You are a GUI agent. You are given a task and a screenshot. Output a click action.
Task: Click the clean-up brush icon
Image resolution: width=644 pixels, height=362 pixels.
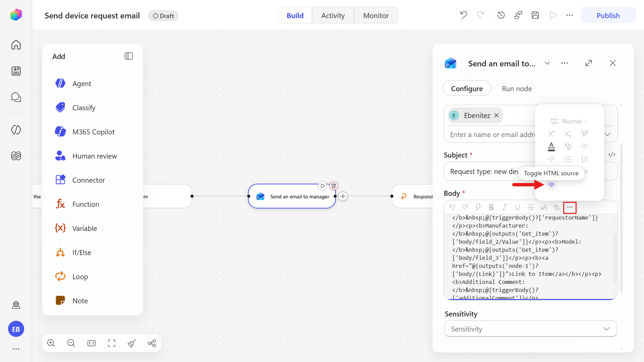click(132, 343)
